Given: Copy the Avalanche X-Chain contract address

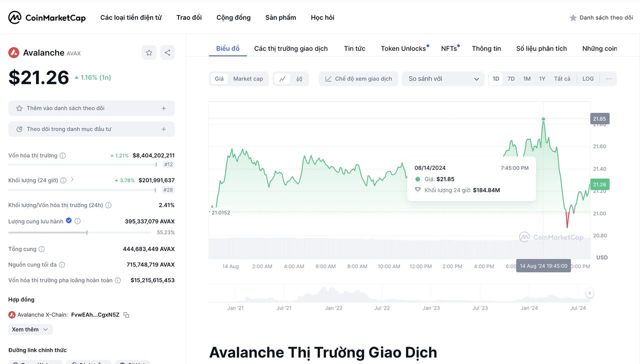Looking at the screenshot, I should 126,315.
